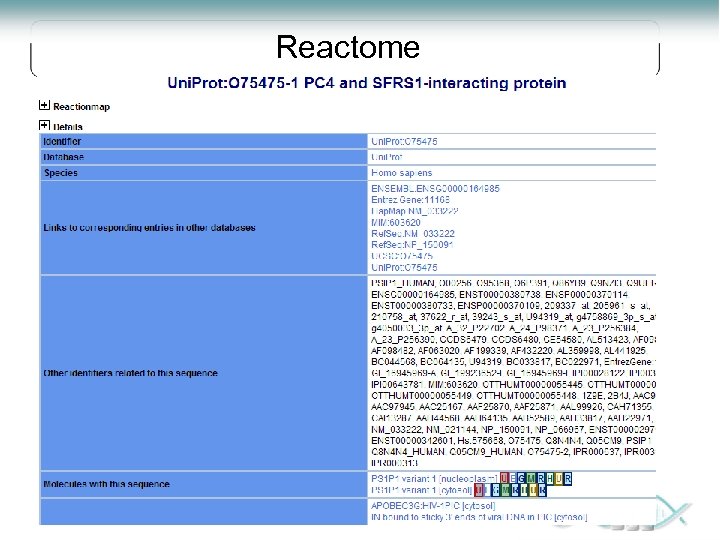Screen dimensions: 720x540
Task: Open the RefSeq:NP_150091 link
Action: pyautogui.click(x=412, y=245)
